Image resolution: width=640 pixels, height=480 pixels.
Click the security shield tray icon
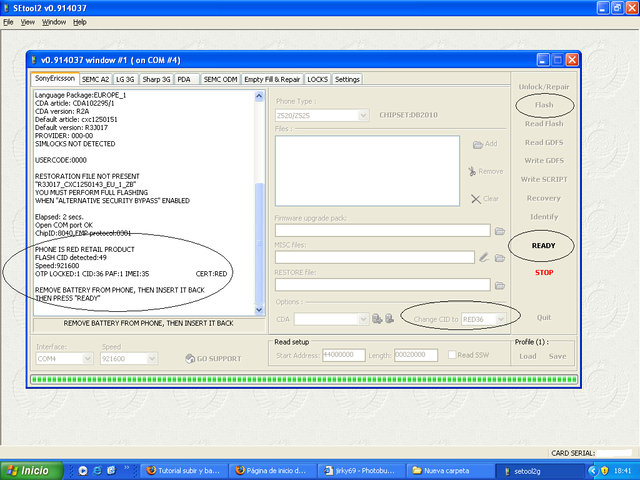(x=604, y=471)
